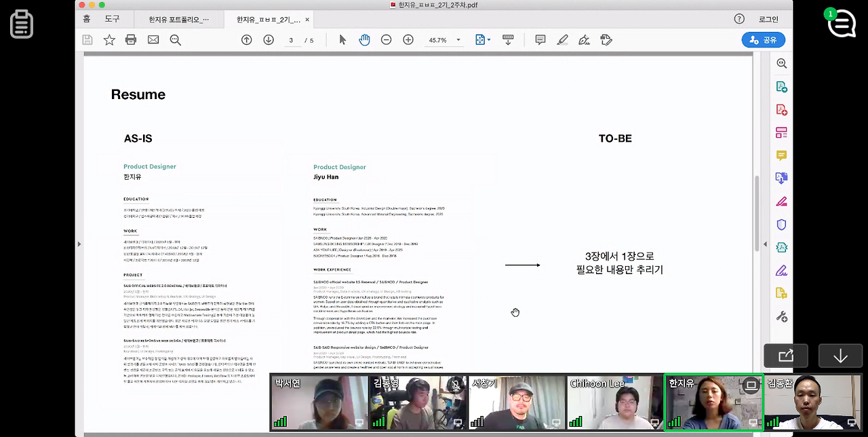Screen dimensions: 868x437
Task: Click the 로그인 sign-in link
Action: click(768, 19)
